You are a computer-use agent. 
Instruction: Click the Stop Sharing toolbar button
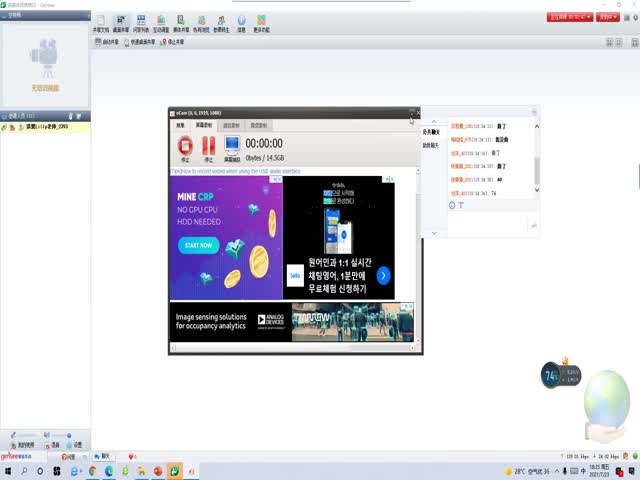[x=170, y=42]
